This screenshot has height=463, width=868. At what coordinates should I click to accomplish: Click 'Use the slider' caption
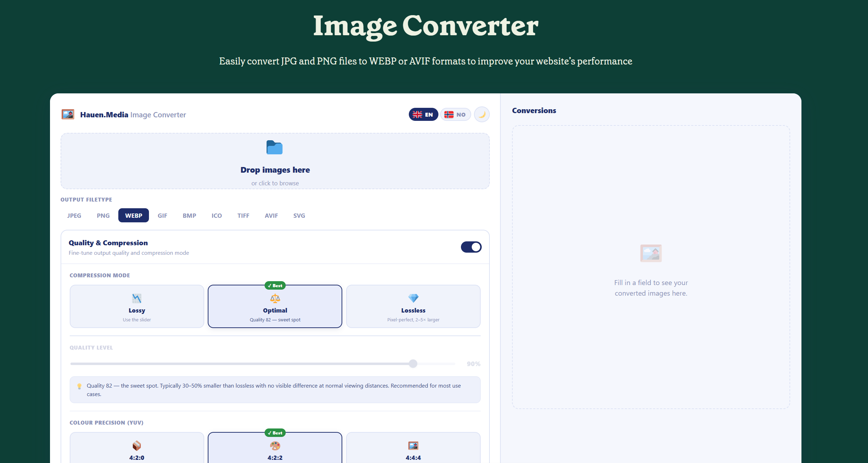tap(137, 320)
